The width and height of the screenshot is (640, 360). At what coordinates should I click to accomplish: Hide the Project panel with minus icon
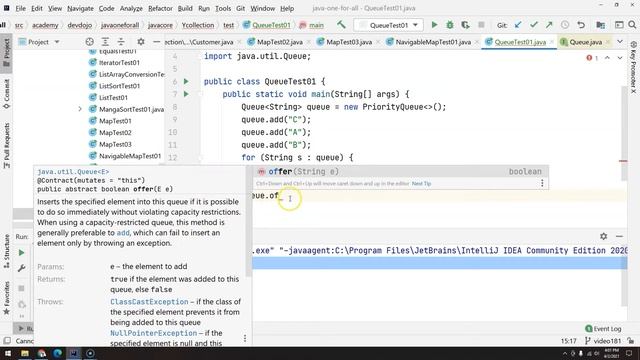click(x=156, y=42)
